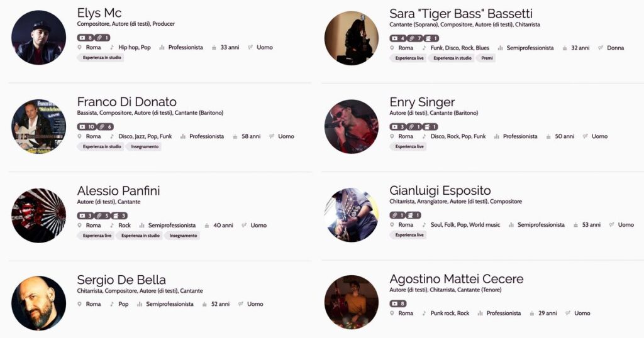Click Sara Bassetti's video count badge
Screen dimensions: 644x338
[398, 38]
